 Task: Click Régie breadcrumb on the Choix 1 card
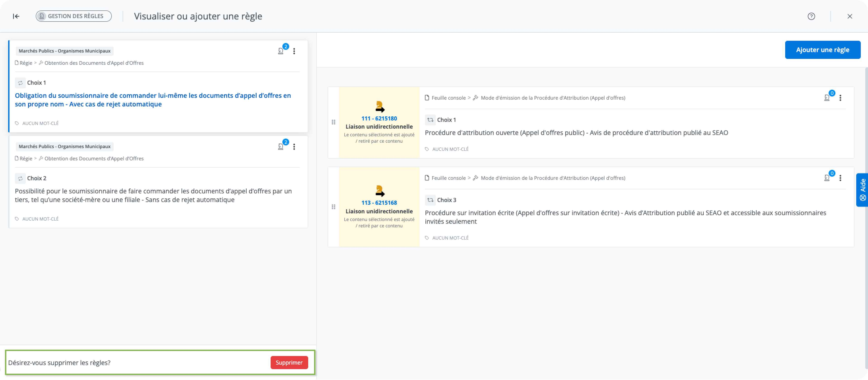pos(24,63)
